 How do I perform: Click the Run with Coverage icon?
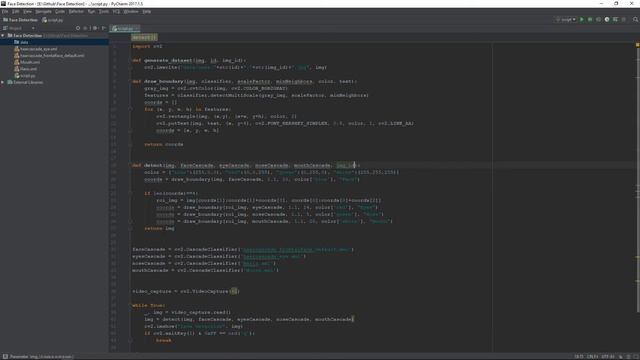(598, 20)
